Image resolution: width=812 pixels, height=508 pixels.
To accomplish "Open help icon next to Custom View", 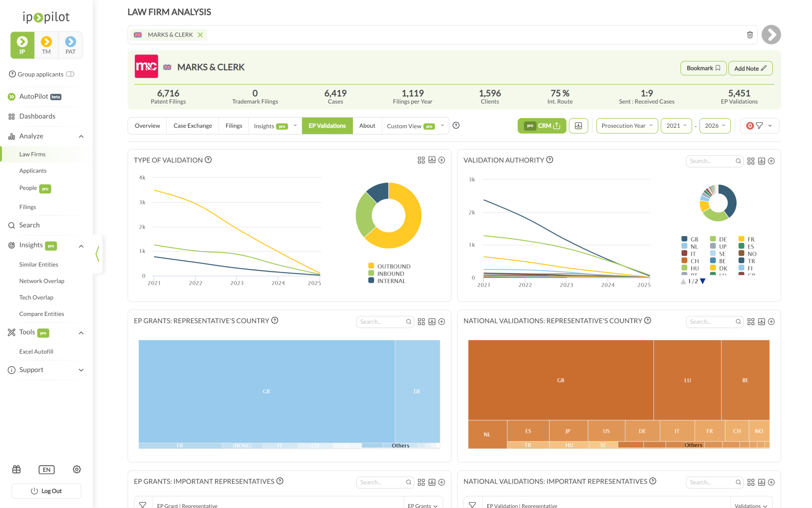I will click(456, 125).
